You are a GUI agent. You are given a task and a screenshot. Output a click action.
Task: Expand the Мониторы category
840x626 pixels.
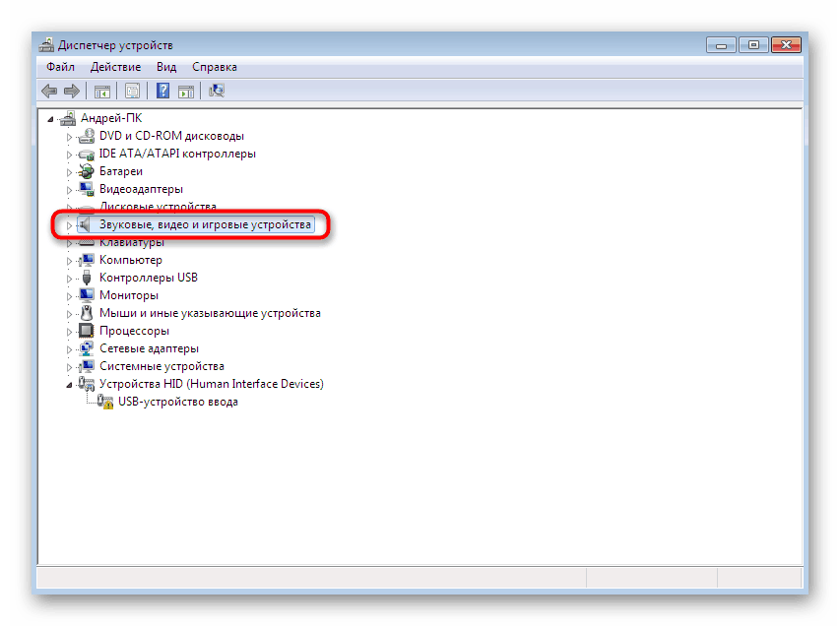[x=69, y=296]
